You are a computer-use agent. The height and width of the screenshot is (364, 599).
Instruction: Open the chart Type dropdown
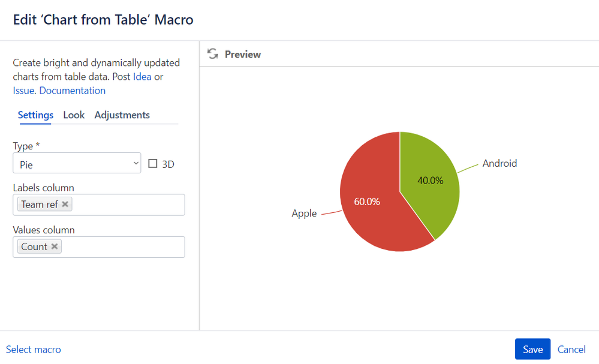[77, 164]
